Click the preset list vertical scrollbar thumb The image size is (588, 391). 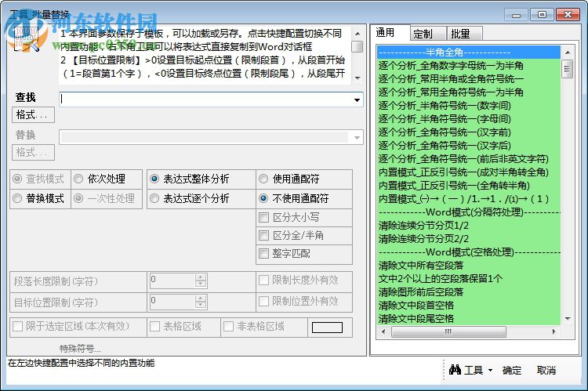tap(567, 69)
